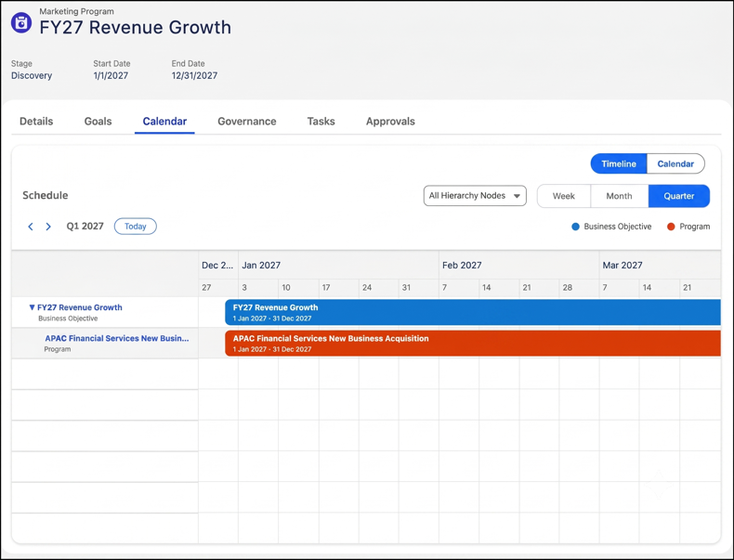The width and height of the screenshot is (734, 560).
Task: Click the End Date value 12/31/2027
Action: click(194, 75)
